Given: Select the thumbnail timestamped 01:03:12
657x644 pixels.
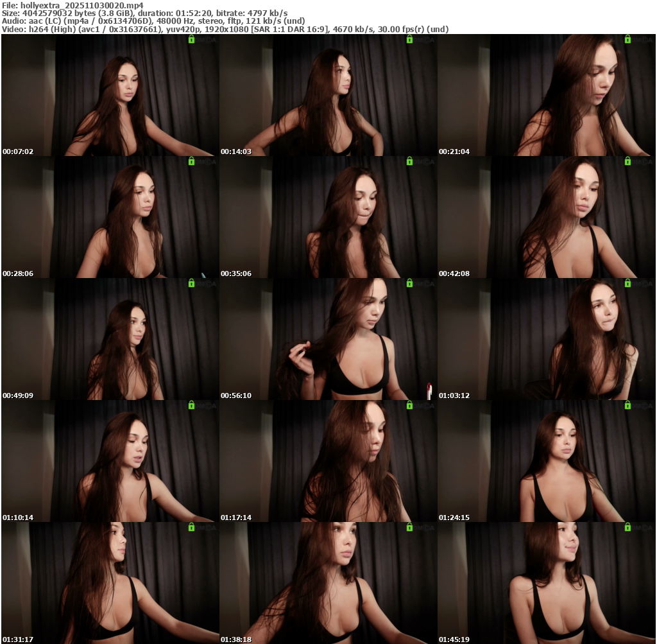Looking at the screenshot, I should click(x=547, y=339).
